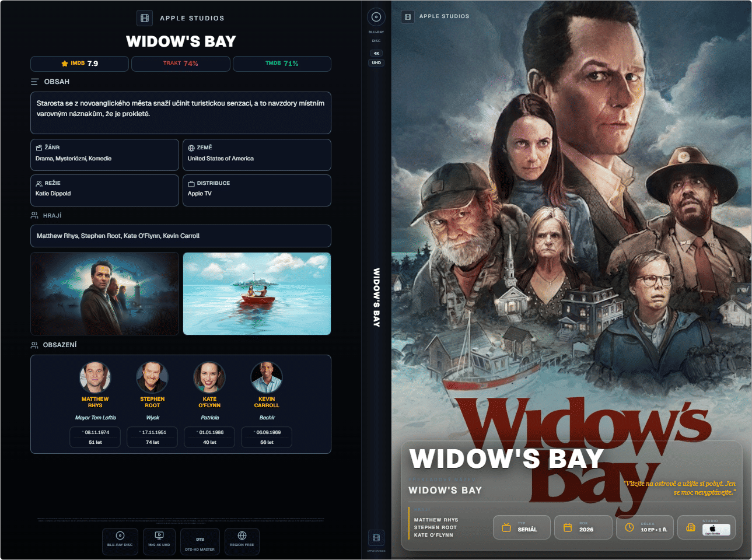Click distributor value 'Apple TV'
The width and height of the screenshot is (752, 560).
(x=200, y=194)
